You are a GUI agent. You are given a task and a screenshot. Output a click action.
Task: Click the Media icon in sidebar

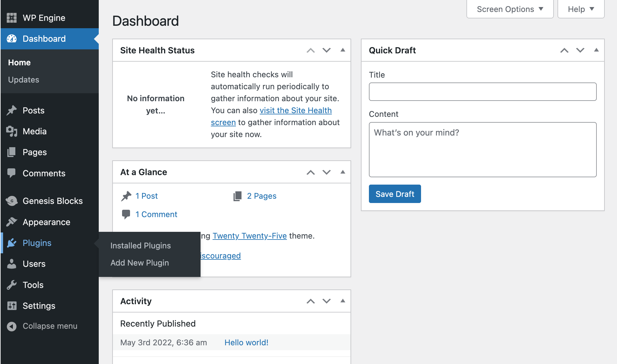(x=12, y=131)
